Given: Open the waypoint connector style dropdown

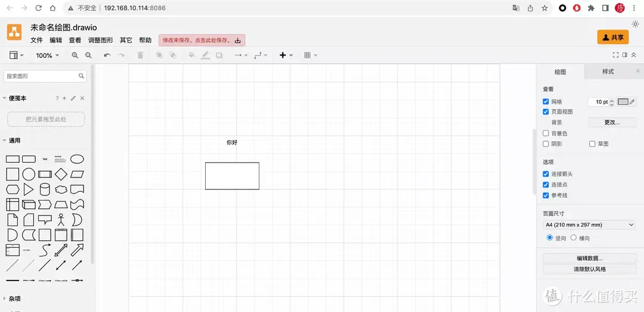Looking at the screenshot, I should 261,55.
